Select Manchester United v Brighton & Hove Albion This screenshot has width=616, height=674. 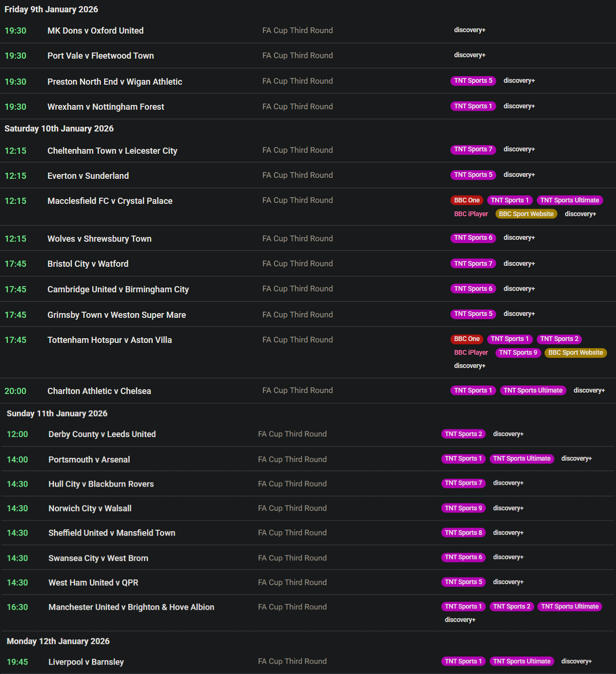(132, 607)
